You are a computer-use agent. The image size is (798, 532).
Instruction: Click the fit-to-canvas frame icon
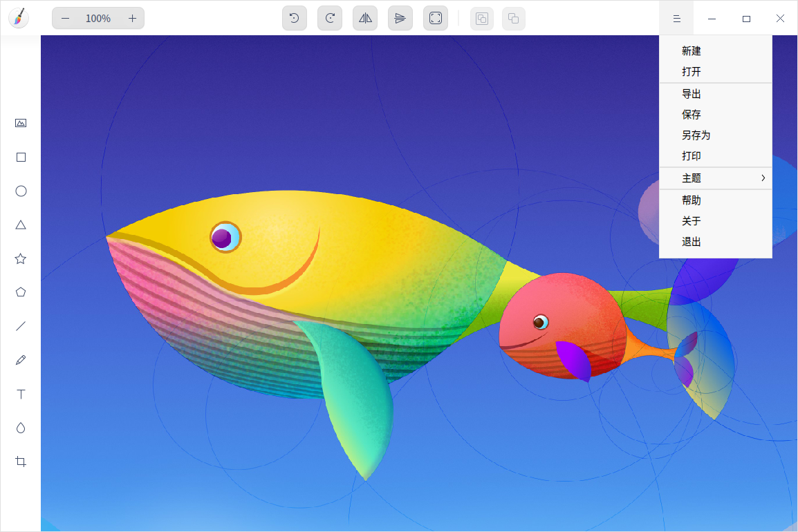[436, 19]
